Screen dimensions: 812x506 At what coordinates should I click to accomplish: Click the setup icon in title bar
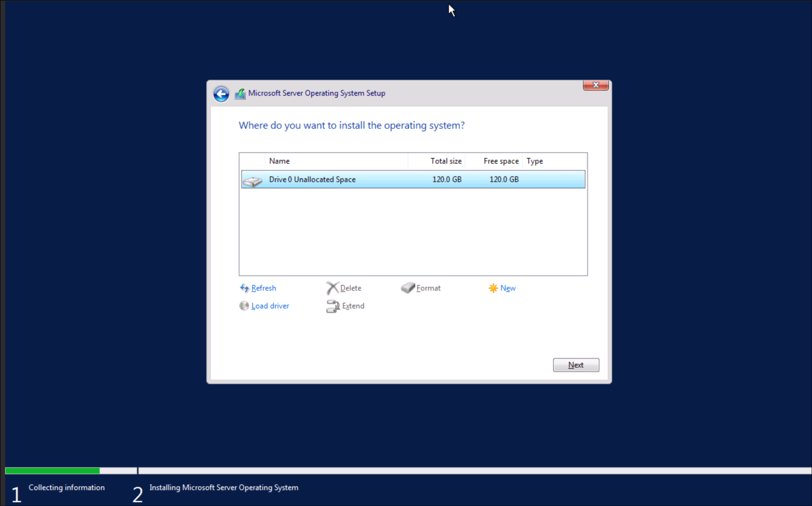click(x=240, y=94)
